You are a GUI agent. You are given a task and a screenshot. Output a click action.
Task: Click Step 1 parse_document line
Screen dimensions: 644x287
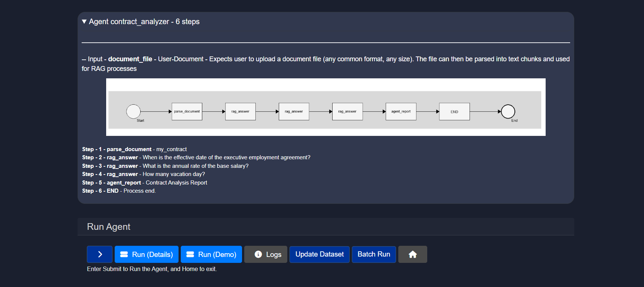coord(134,149)
